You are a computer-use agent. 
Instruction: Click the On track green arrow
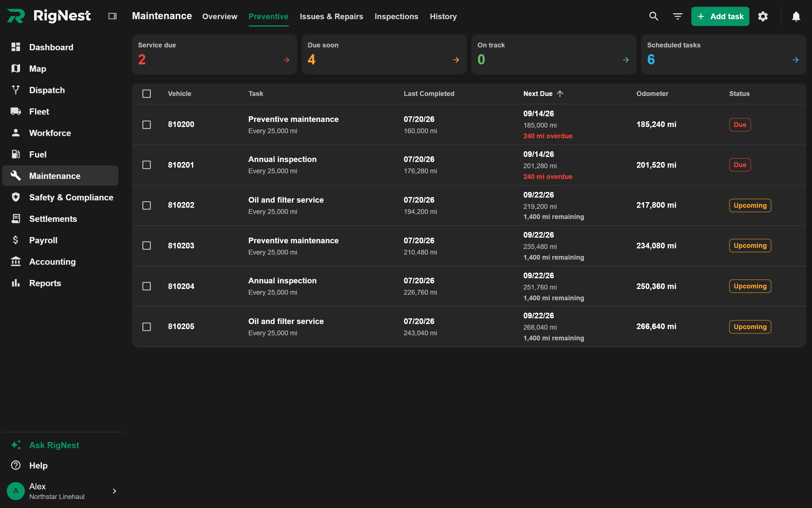pos(626,60)
